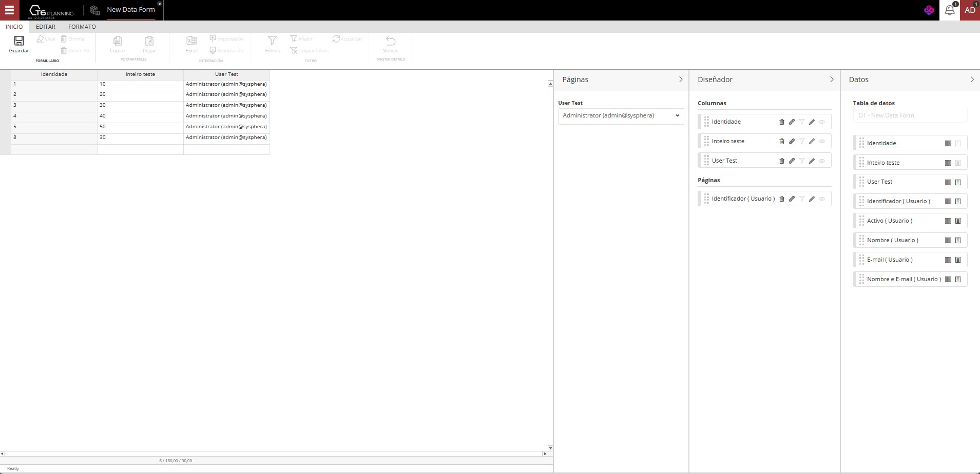
Task: Open the hamburger main menu
Action: coord(9,10)
